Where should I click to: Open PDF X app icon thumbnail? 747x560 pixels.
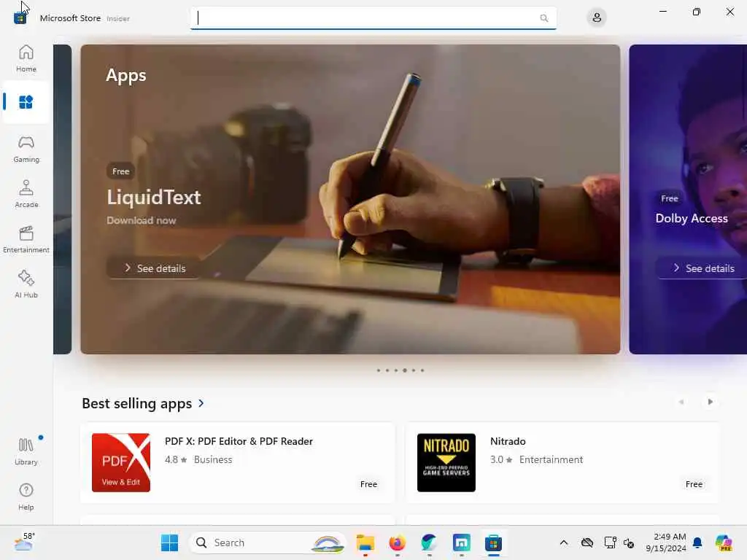coord(121,462)
